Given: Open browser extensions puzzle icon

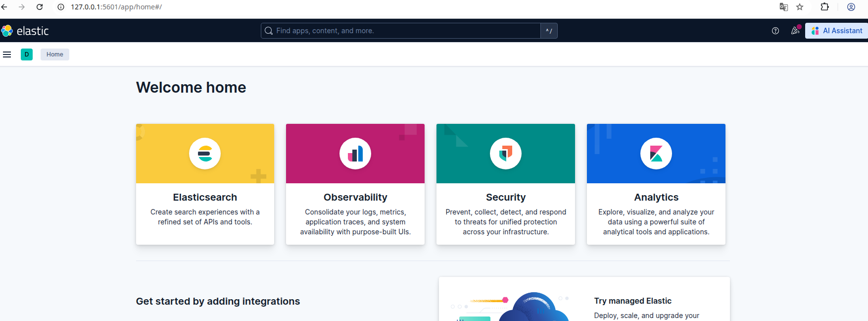Looking at the screenshot, I should tap(824, 7).
